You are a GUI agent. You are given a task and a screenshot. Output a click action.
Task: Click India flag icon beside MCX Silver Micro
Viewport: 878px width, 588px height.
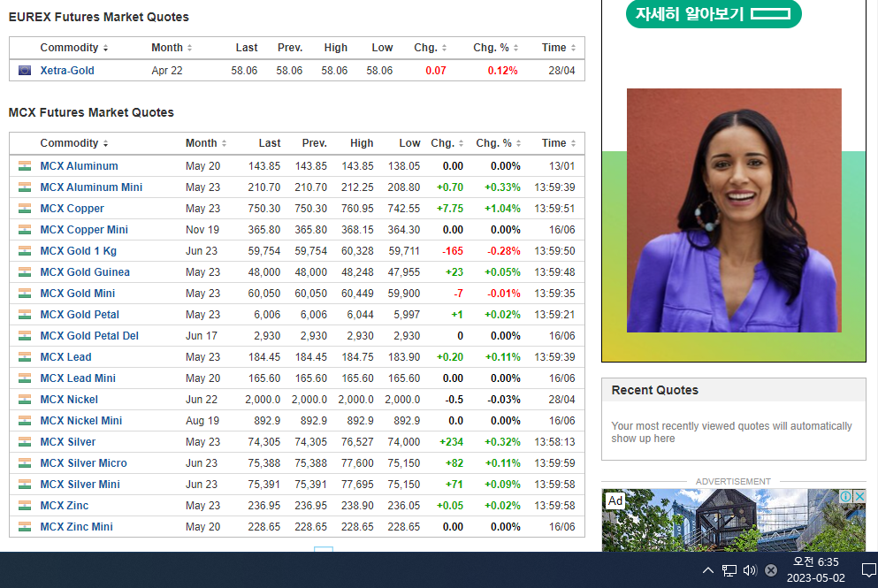coord(25,464)
